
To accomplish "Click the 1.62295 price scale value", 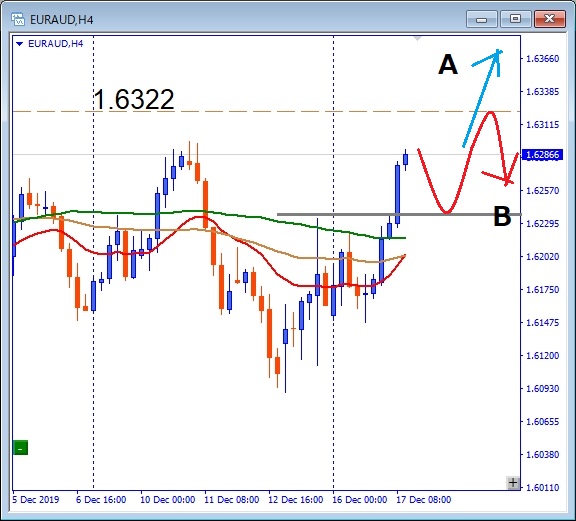I will coord(543,224).
